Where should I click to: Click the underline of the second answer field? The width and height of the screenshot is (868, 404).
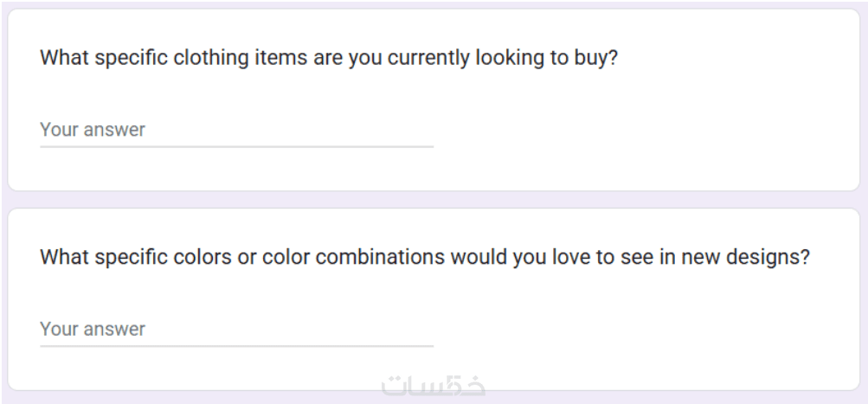point(235,346)
